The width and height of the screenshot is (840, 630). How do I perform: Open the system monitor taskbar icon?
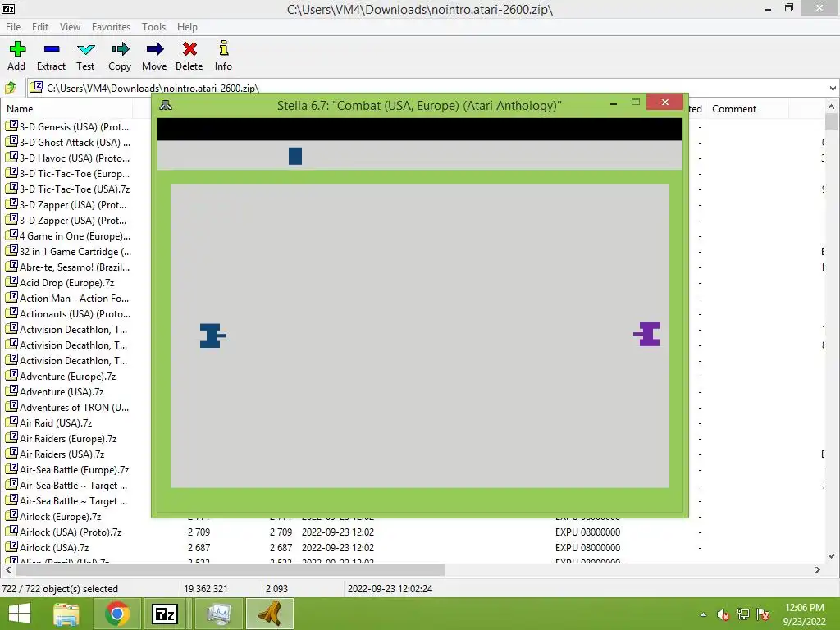[x=218, y=614]
